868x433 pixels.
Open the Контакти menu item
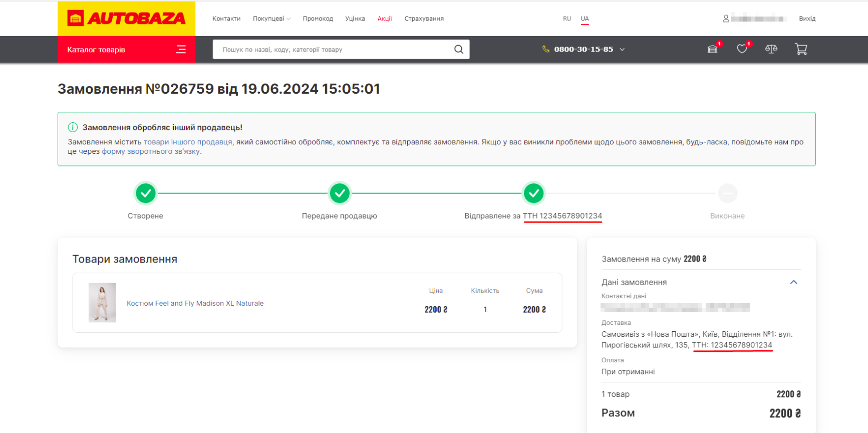pos(226,19)
